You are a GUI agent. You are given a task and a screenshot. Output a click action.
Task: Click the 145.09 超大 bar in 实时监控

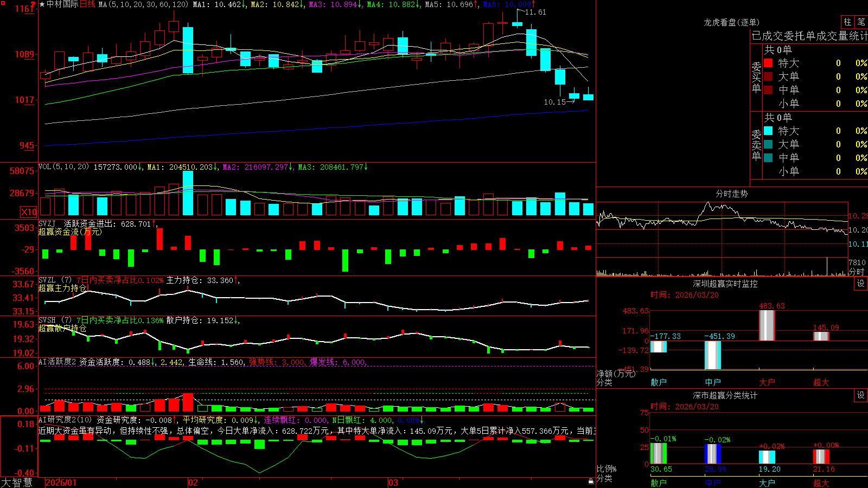pos(821,336)
